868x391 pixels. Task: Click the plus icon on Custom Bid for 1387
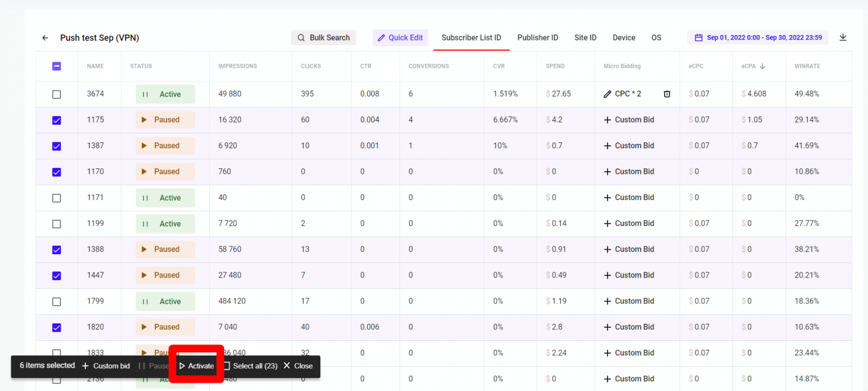click(609, 146)
